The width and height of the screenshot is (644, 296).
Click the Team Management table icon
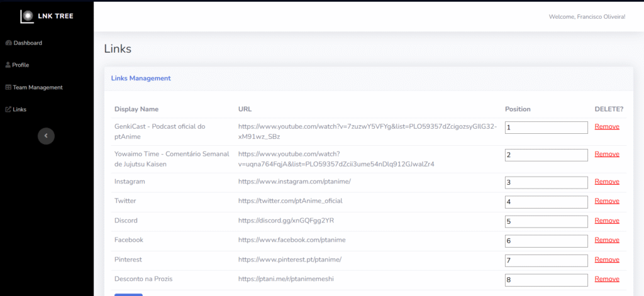tap(8, 87)
